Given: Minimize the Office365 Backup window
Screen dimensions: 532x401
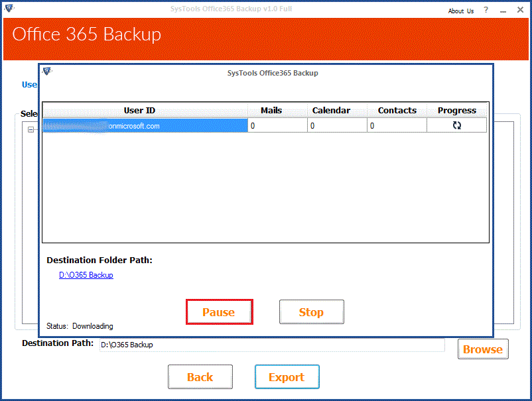Looking at the screenshot, I should coord(503,11).
